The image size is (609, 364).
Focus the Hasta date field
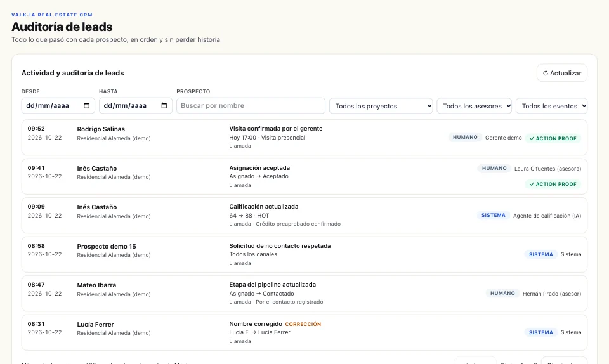coord(136,105)
